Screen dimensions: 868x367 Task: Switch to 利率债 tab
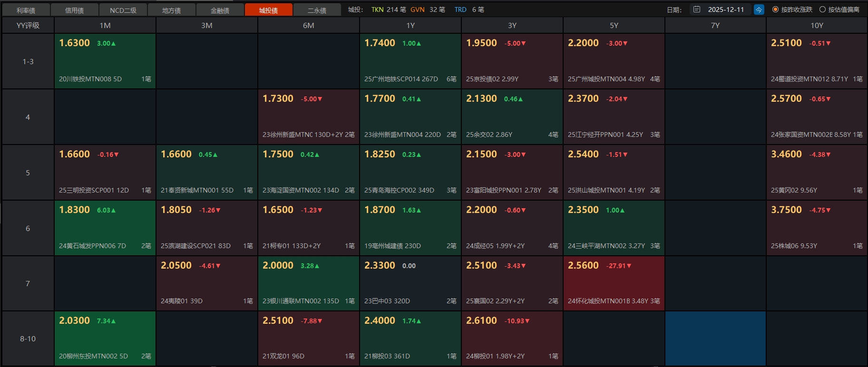click(x=26, y=10)
